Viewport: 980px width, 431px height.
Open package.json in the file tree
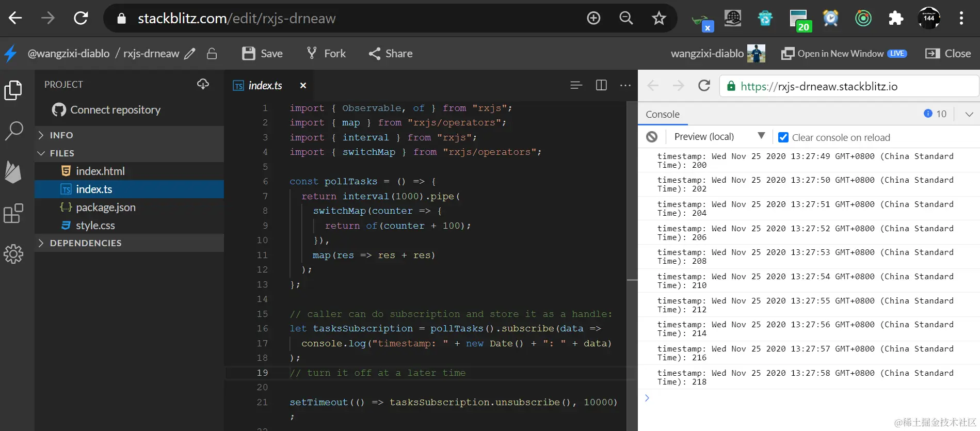point(129,207)
